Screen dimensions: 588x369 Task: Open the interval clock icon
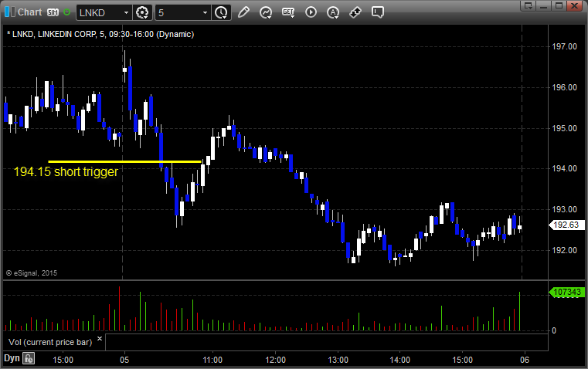click(x=222, y=12)
